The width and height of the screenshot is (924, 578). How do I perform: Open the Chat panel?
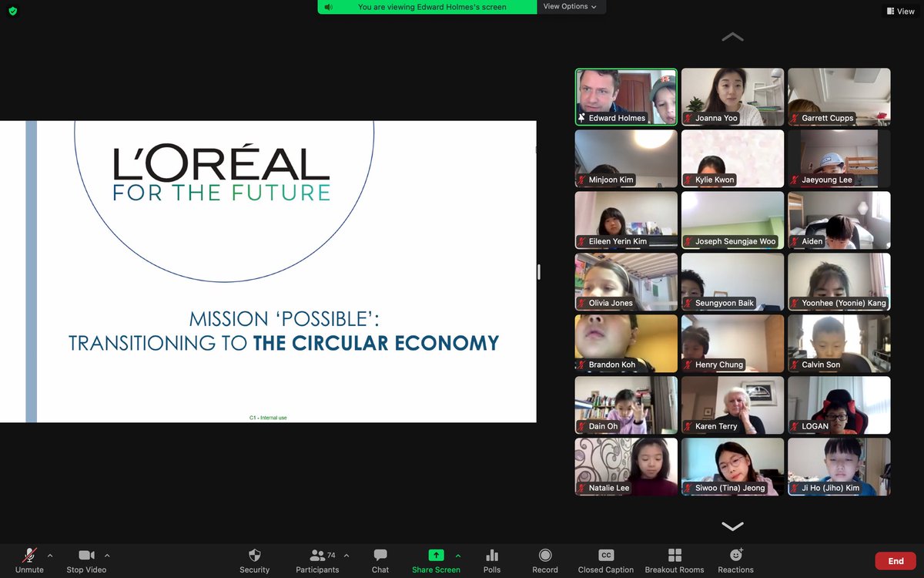pyautogui.click(x=380, y=560)
